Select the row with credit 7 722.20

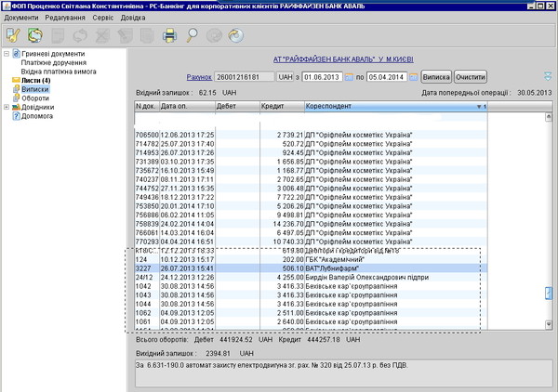tap(311, 197)
